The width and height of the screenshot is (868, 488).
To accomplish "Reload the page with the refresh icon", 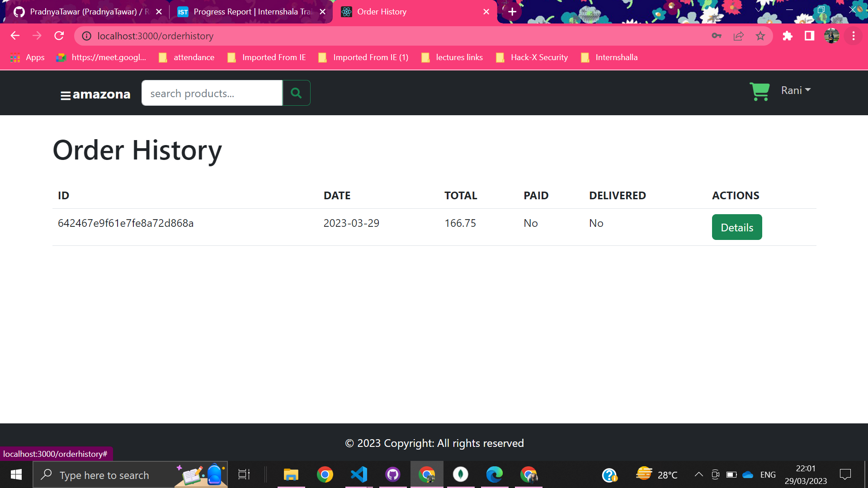I will click(59, 36).
